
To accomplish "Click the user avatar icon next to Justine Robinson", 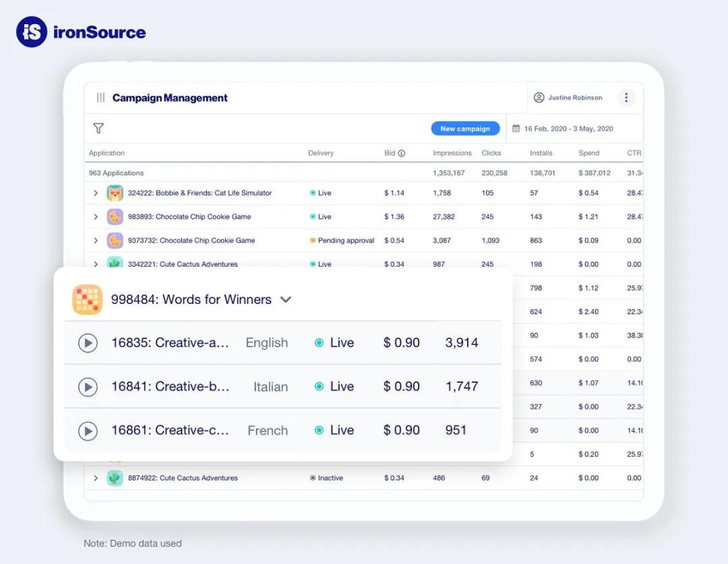I will [539, 98].
